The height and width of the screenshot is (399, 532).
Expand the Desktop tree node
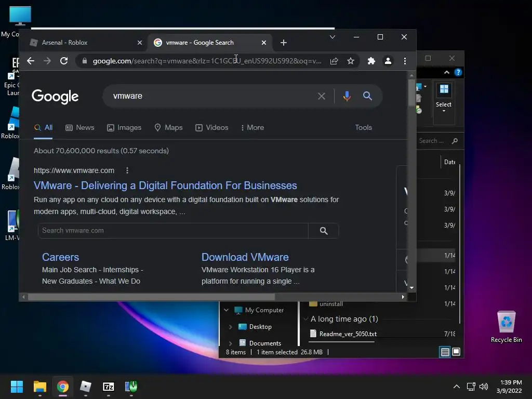point(230,327)
